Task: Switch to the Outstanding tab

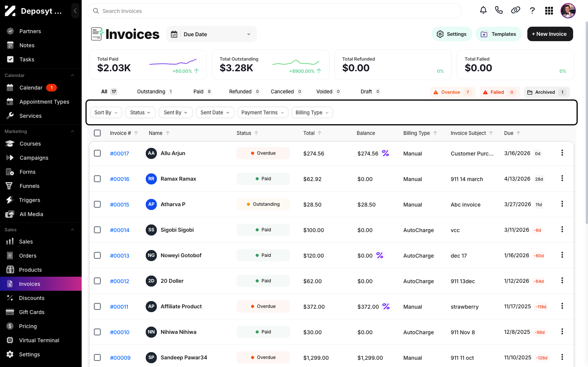Action: (155, 91)
